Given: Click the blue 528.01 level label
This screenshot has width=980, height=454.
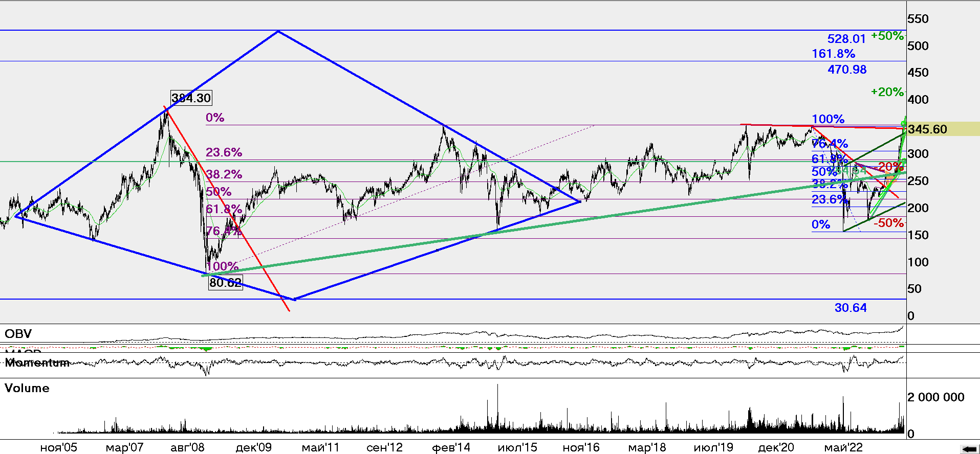Looking at the screenshot, I should 846,38.
